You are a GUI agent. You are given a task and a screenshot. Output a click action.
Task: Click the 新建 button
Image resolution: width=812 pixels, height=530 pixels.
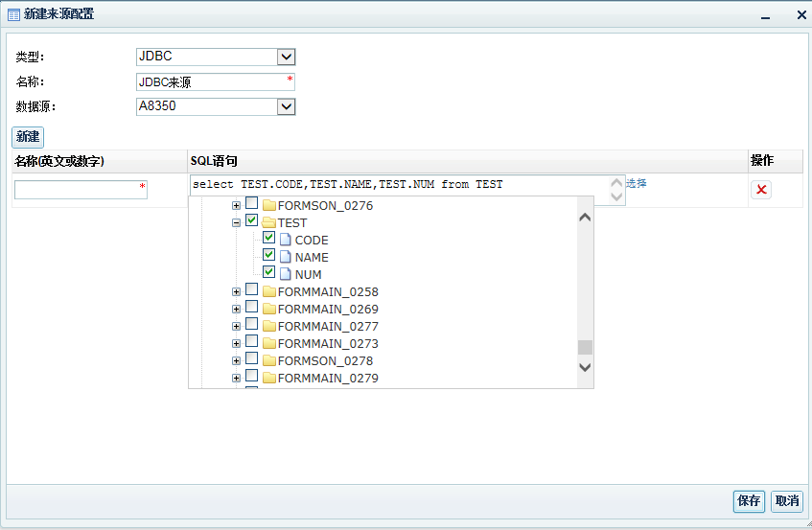(x=28, y=137)
